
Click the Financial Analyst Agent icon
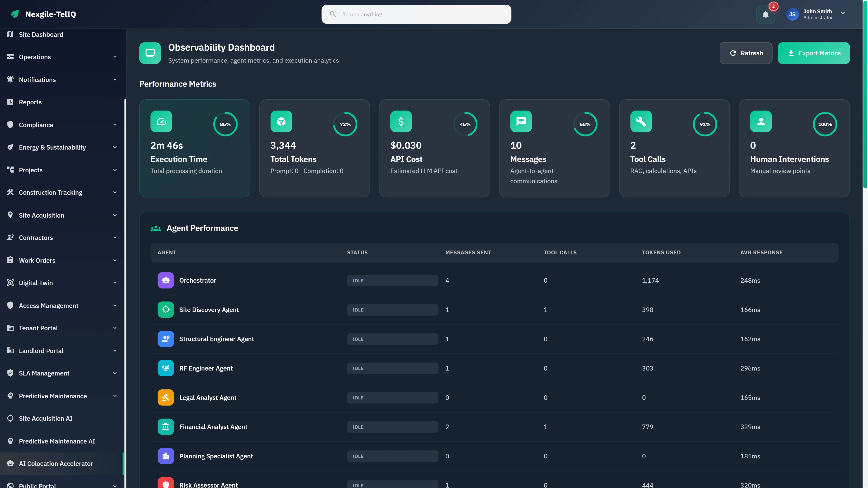point(166,427)
